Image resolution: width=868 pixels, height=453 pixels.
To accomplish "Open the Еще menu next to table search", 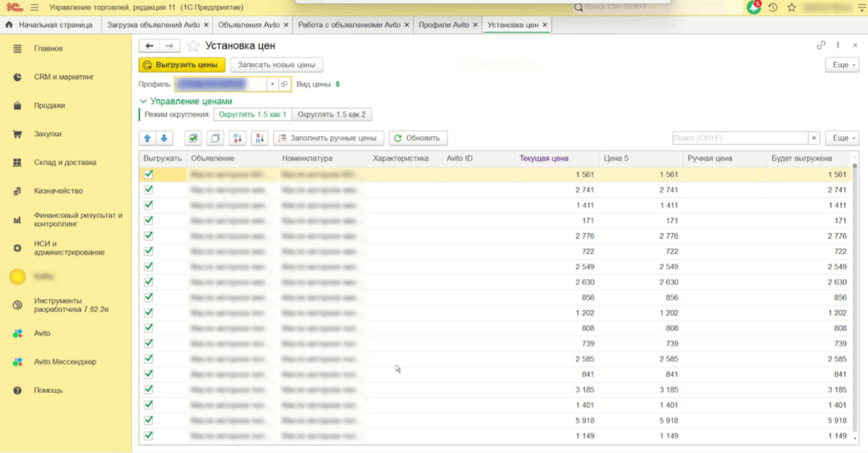I will [x=842, y=138].
